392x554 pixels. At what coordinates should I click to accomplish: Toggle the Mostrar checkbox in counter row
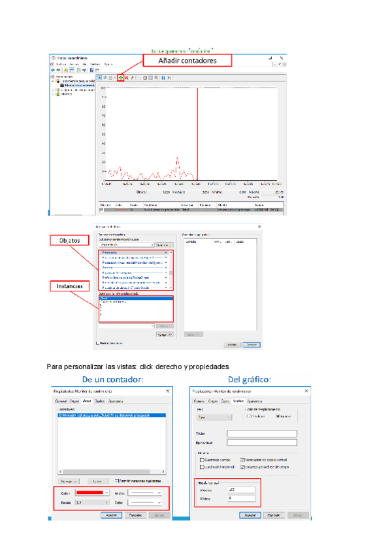102,210
